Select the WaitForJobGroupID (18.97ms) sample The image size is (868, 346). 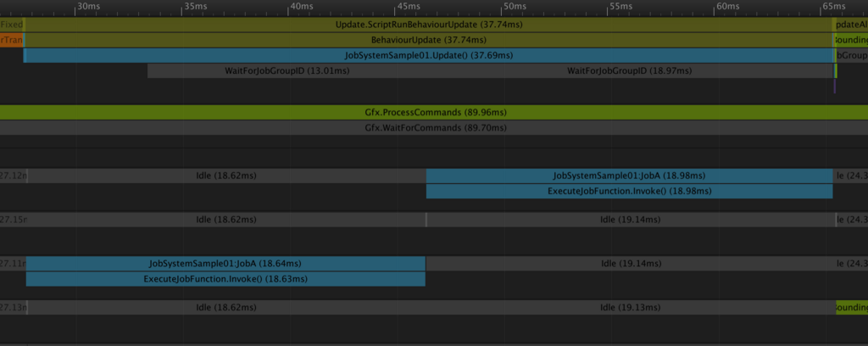click(x=630, y=71)
